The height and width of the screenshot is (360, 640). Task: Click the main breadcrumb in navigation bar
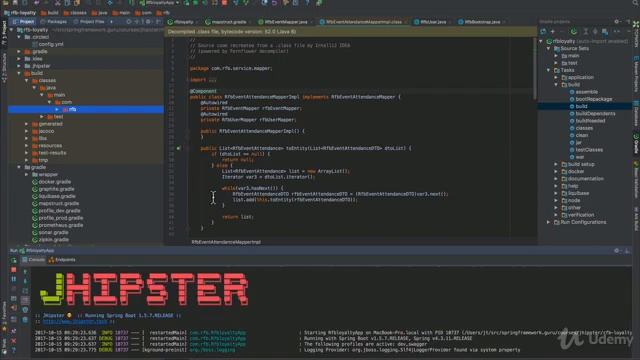click(x=122, y=13)
